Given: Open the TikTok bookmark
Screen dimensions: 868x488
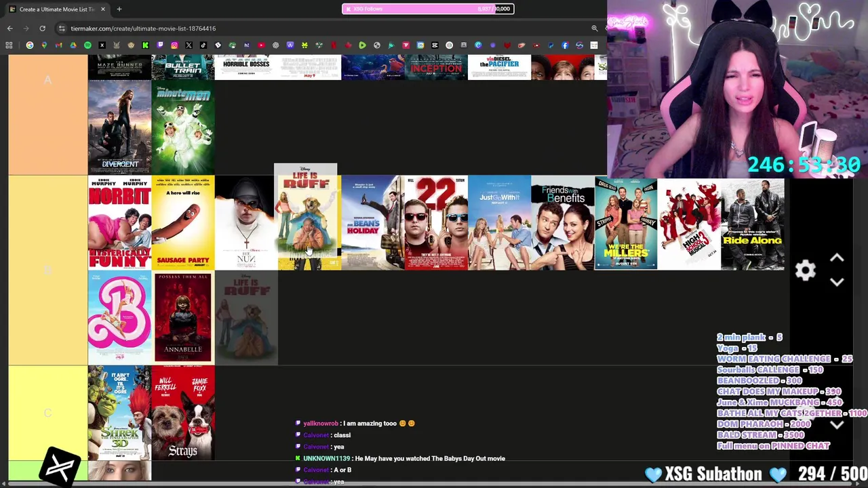Looking at the screenshot, I should (x=203, y=45).
